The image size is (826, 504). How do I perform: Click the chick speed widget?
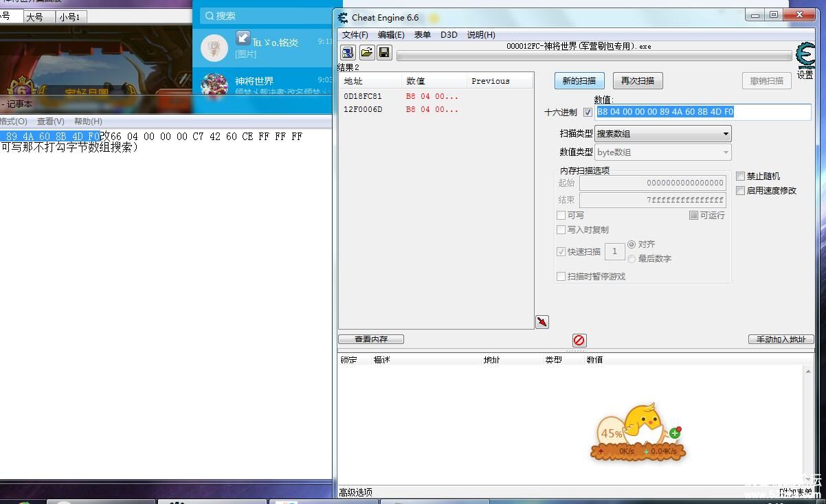(638, 432)
